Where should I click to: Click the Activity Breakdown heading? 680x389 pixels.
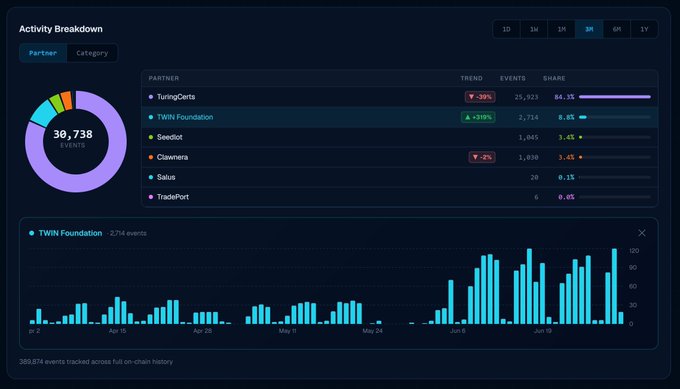61,29
